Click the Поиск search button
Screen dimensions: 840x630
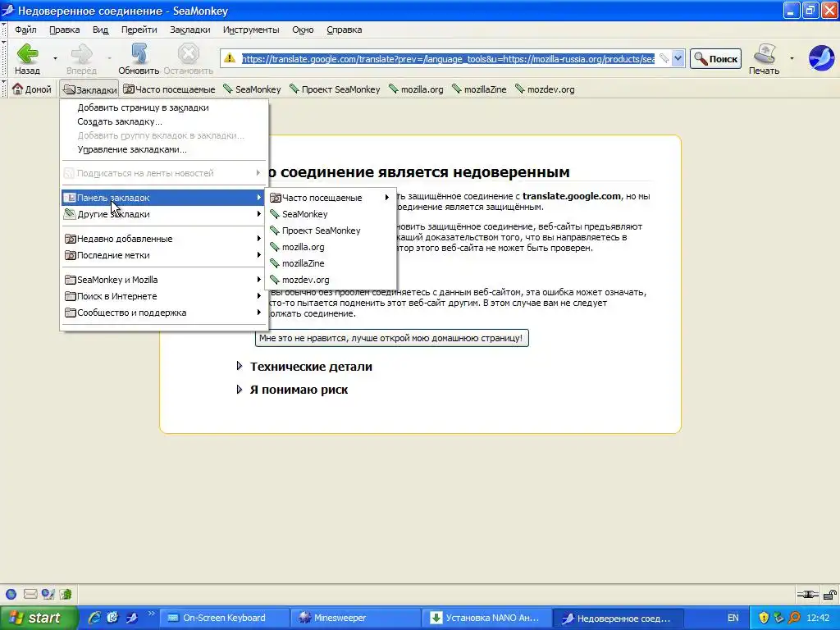pos(715,58)
